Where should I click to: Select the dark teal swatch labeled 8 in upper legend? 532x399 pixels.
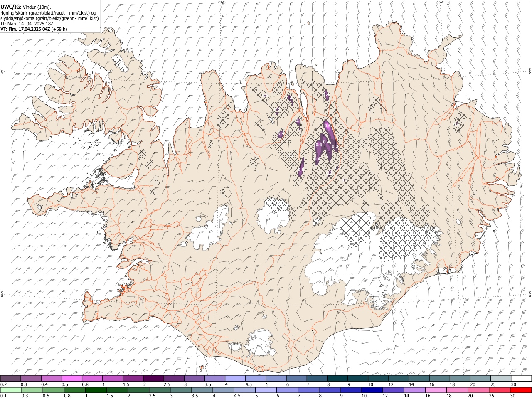pos(337,378)
